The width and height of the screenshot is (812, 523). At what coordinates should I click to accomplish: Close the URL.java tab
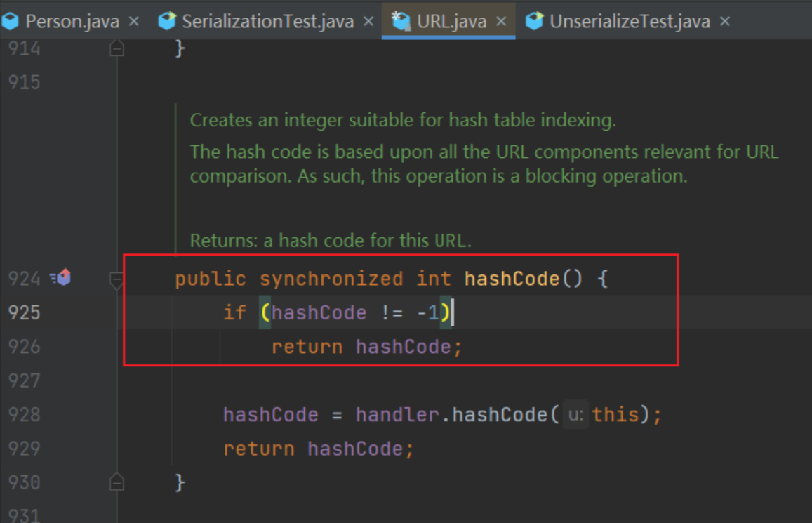pos(501,21)
